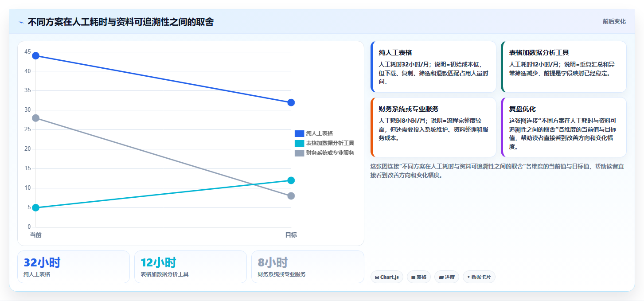Click the icon inside the 数据卡片 chip
Image resolution: width=644 pixels, height=301 pixels.
click(x=468, y=277)
